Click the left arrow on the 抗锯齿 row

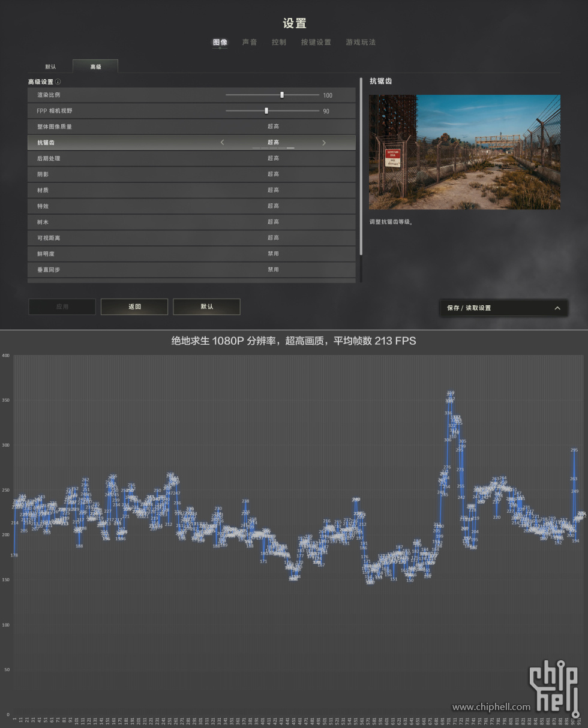pos(223,143)
